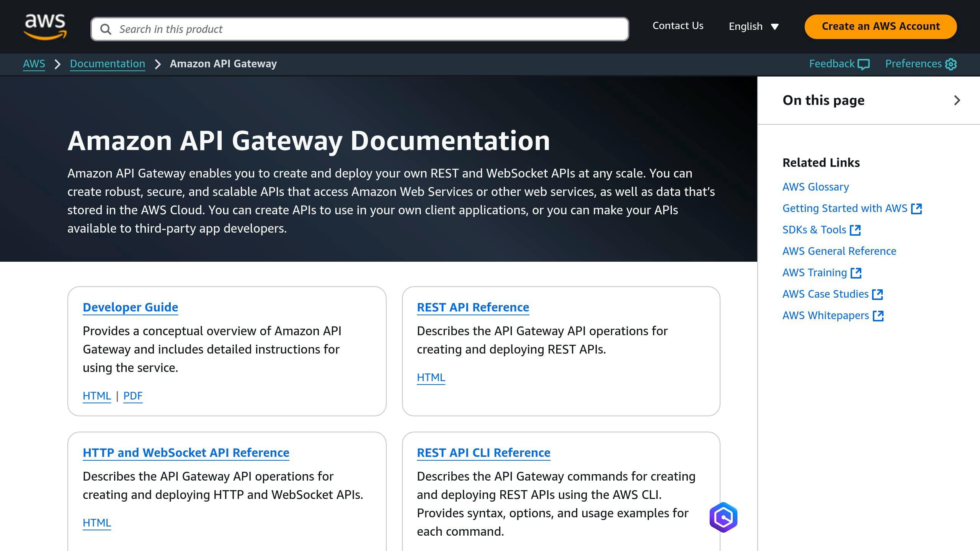Click the Related Links heading
This screenshot has width=980, height=551.
tap(821, 163)
